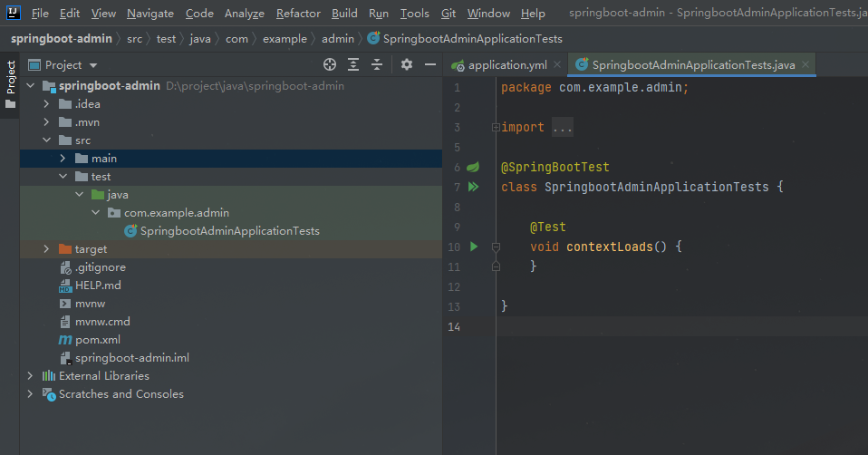Click the mvnw.cmd file icon
This screenshot has height=455, width=868.
[x=65, y=322]
